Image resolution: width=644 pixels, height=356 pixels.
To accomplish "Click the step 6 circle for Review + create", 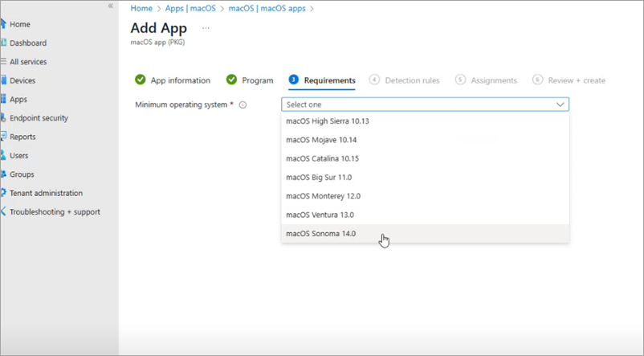I will point(538,80).
